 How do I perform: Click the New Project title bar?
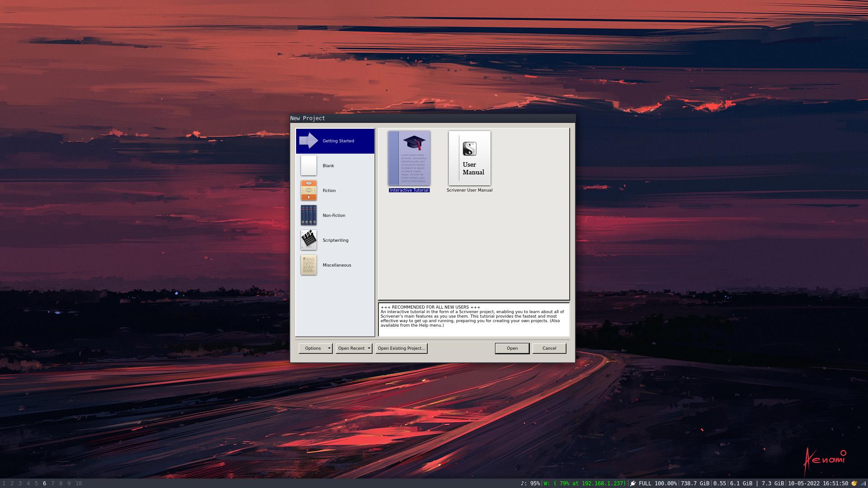[433, 118]
